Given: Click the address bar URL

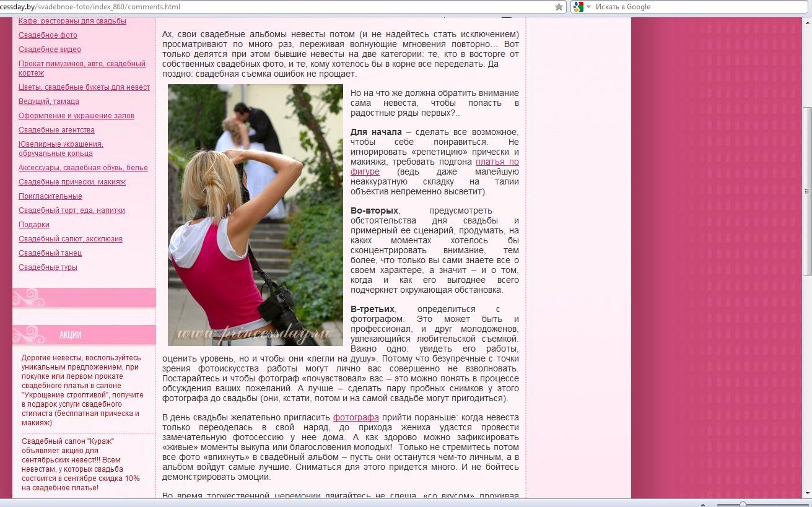Looking at the screenshot, I should 90,7.
